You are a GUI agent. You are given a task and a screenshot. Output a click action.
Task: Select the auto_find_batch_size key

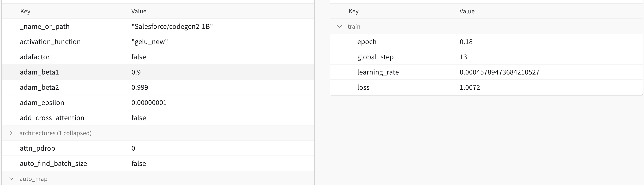pyautogui.click(x=54, y=164)
